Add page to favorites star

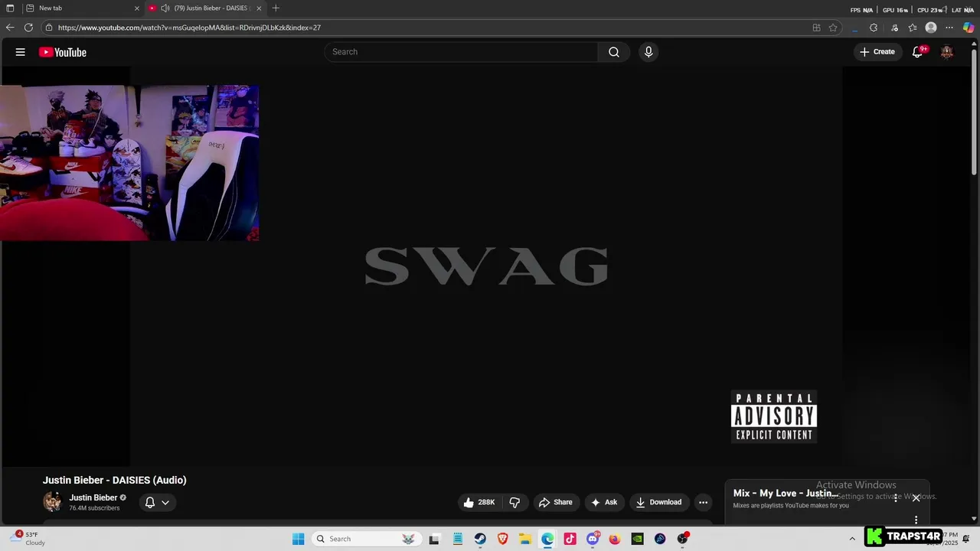(x=833, y=28)
